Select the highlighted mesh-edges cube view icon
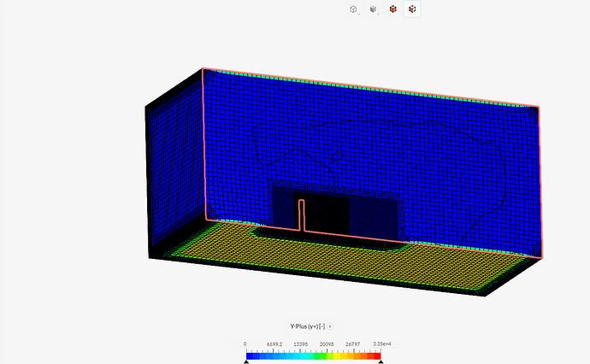590x364 pixels. [x=412, y=9]
